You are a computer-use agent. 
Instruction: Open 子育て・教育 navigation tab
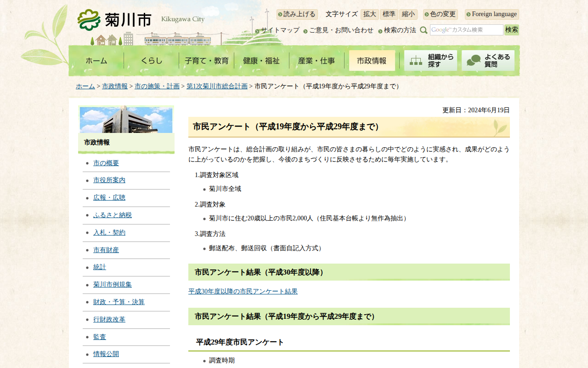207,60
